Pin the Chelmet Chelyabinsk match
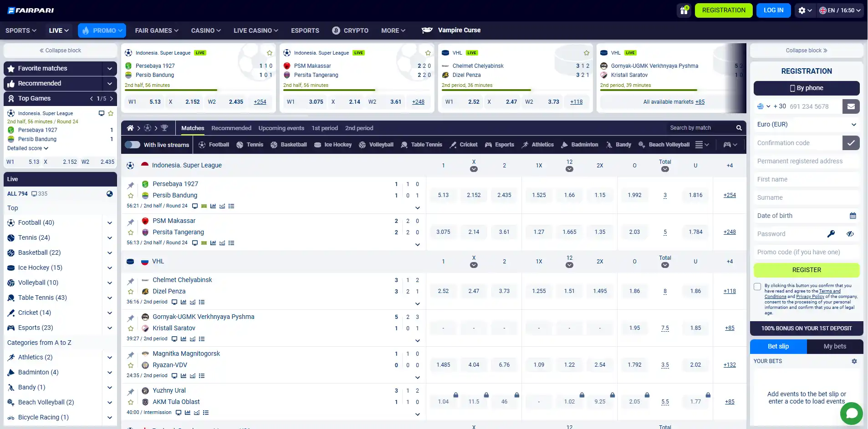Viewport: 868px width, 429px height. pyautogui.click(x=131, y=281)
